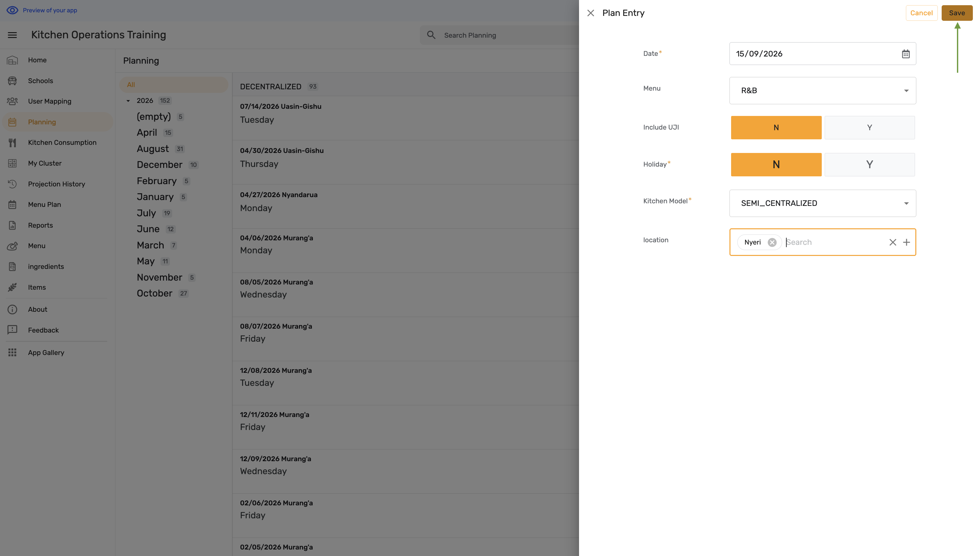The height and width of the screenshot is (556, 980).
Task: Focus the location search input
Action: tap(834, 243)
